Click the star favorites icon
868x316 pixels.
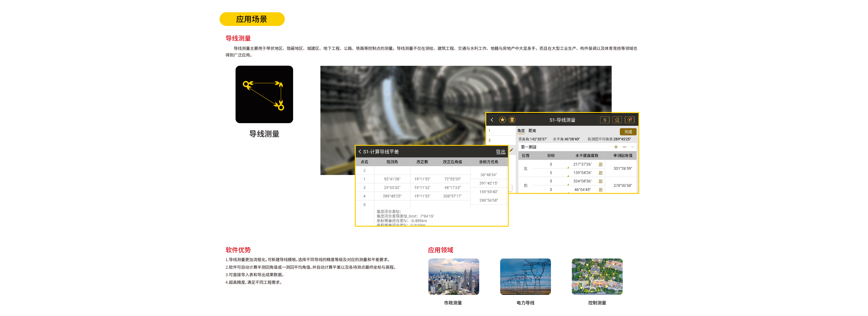[x=502, y=120]
